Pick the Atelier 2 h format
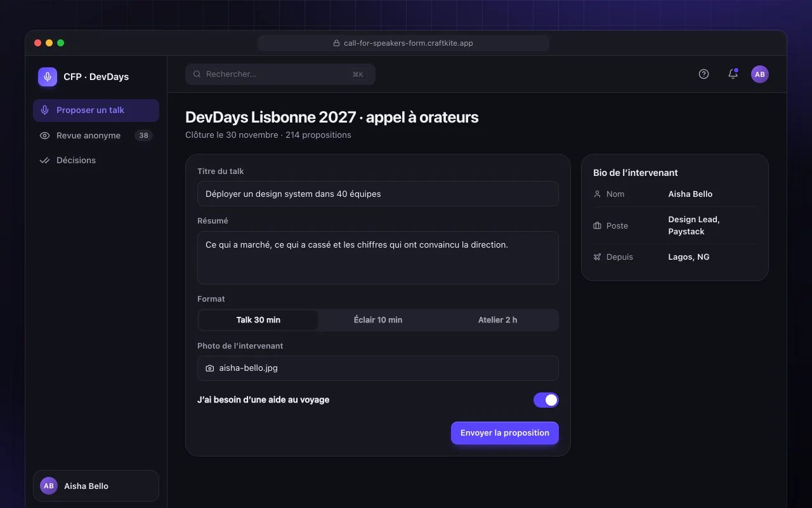 pyautogui.click(x=497, y=320)
